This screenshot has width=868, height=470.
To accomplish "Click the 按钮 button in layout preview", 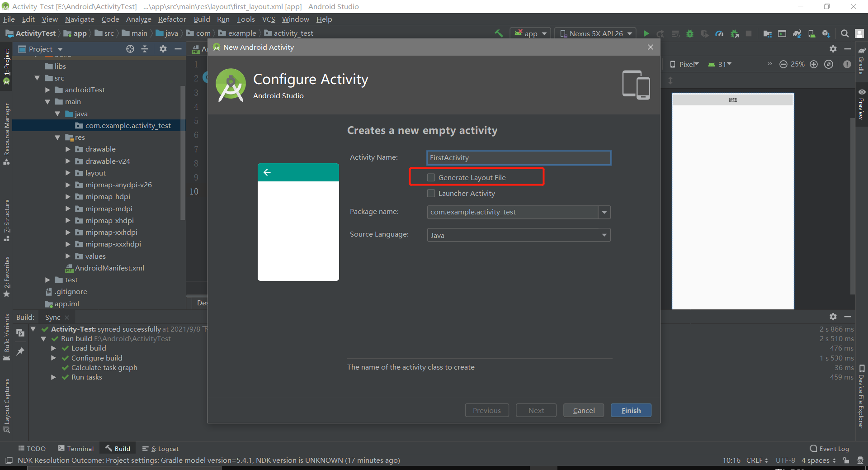I will point(732,100).
